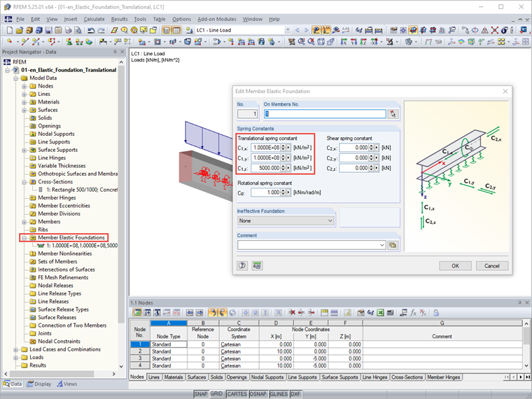Open the Add-on Modules menu
The width and height of the screenshot is (532, 399).
(x=217, y=20)
